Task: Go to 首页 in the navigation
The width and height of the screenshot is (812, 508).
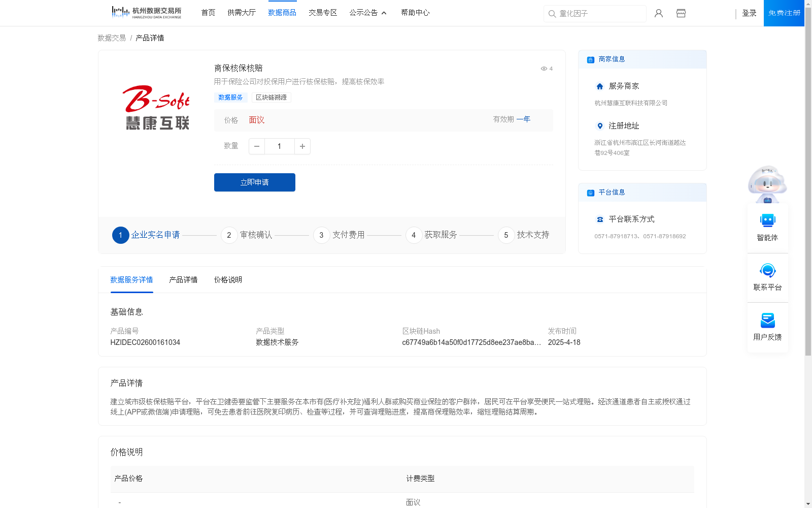Action: (208, 13)
